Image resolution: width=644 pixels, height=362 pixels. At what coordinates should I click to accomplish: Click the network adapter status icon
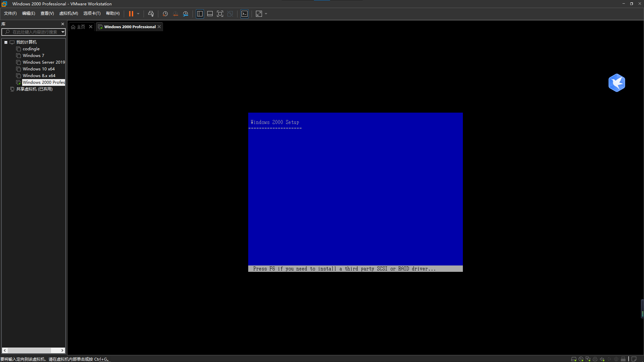click(588, 359)
